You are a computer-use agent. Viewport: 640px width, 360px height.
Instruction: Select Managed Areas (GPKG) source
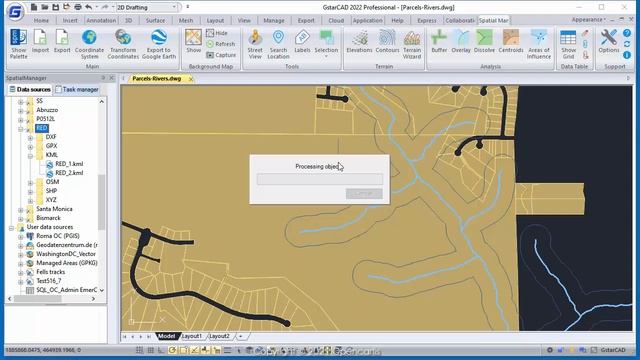coord(67,263)
